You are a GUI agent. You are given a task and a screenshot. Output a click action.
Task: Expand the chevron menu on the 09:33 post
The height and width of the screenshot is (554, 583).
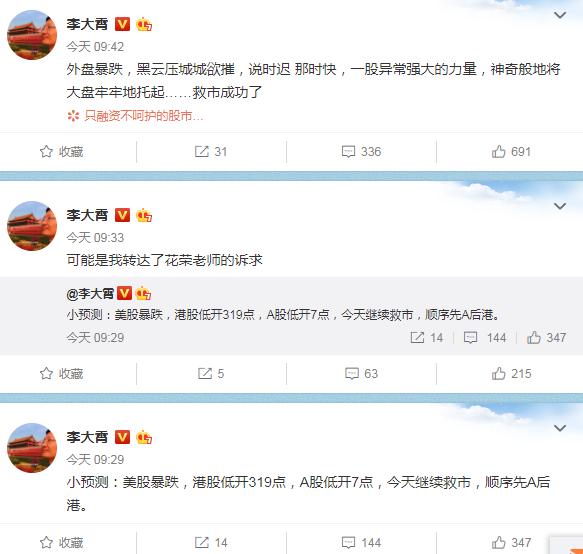(x=560, y=206)
